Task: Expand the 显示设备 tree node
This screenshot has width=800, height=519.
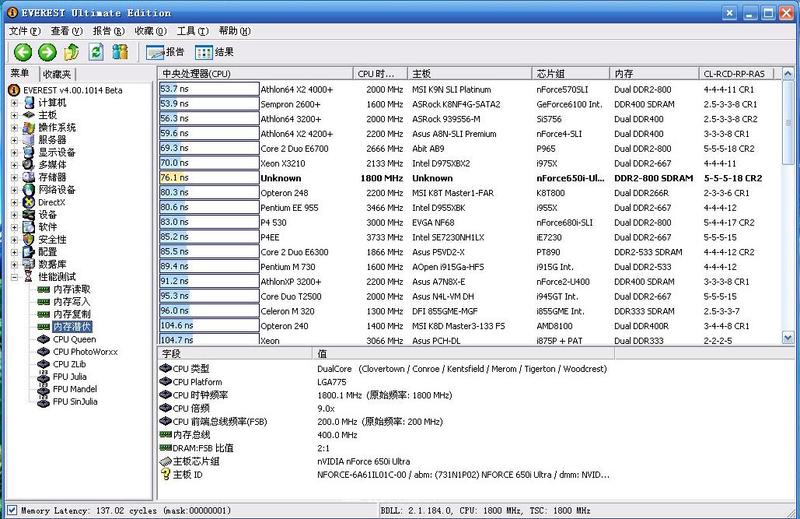Action: coord(14,153)
